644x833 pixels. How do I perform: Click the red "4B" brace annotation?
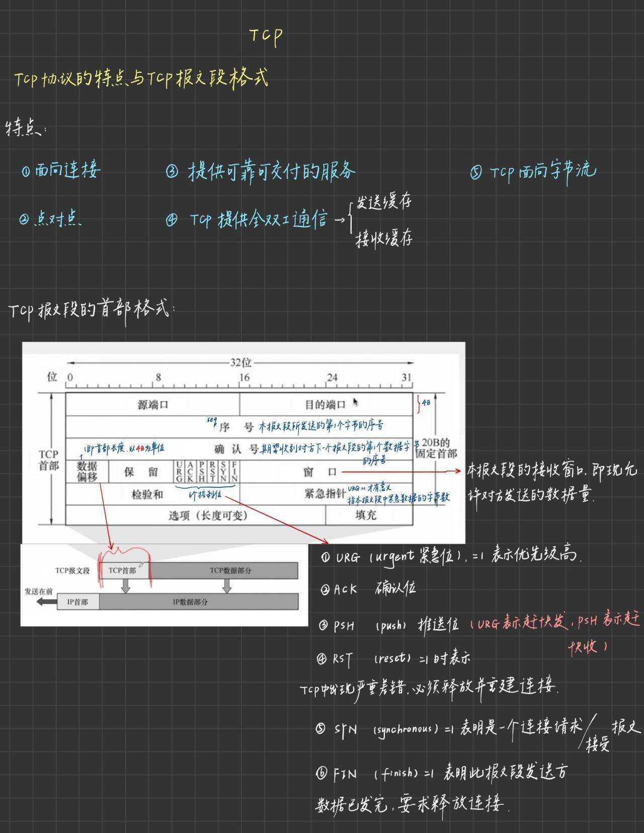click(x=424, y=403)
